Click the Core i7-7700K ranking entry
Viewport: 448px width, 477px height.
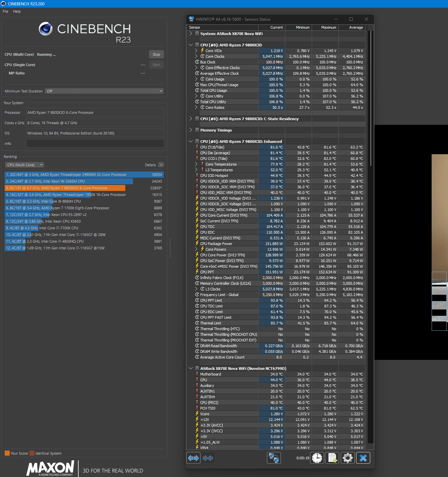click(84, 228)
